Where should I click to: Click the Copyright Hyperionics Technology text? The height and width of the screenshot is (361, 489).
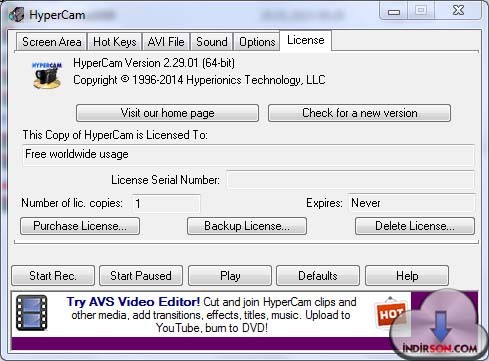(199, 80)
